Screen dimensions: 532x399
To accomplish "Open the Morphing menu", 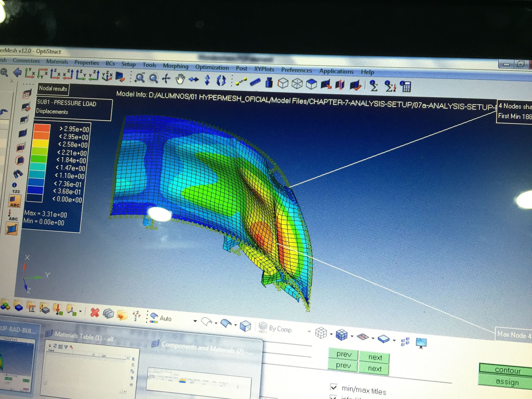I will coord(175,66).
